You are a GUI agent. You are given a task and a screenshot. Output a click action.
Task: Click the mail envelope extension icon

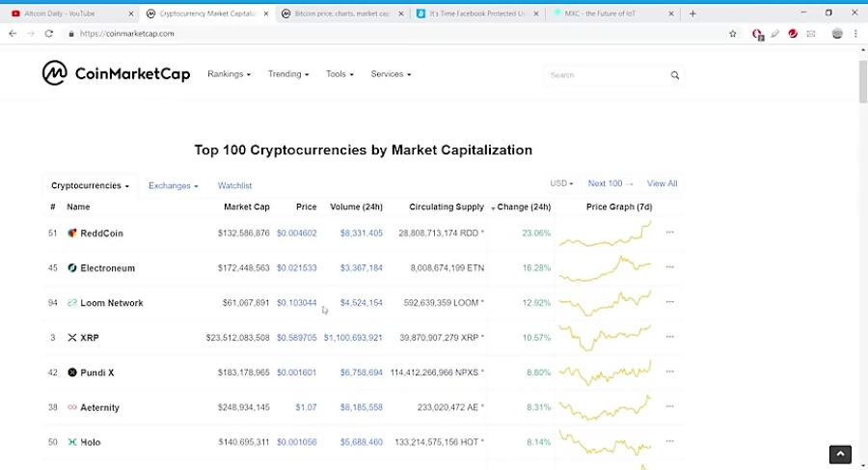(x=811, y=33)
